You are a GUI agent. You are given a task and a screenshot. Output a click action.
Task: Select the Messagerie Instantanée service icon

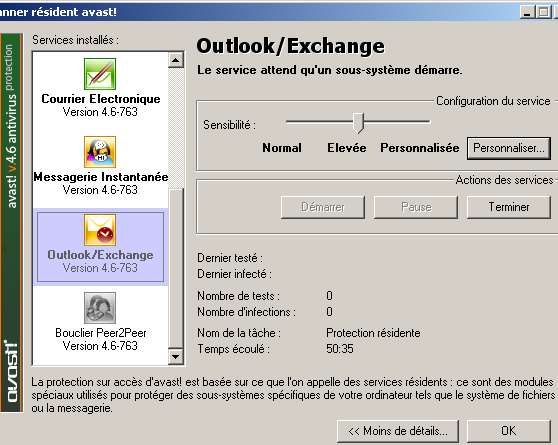click(100, 152)
